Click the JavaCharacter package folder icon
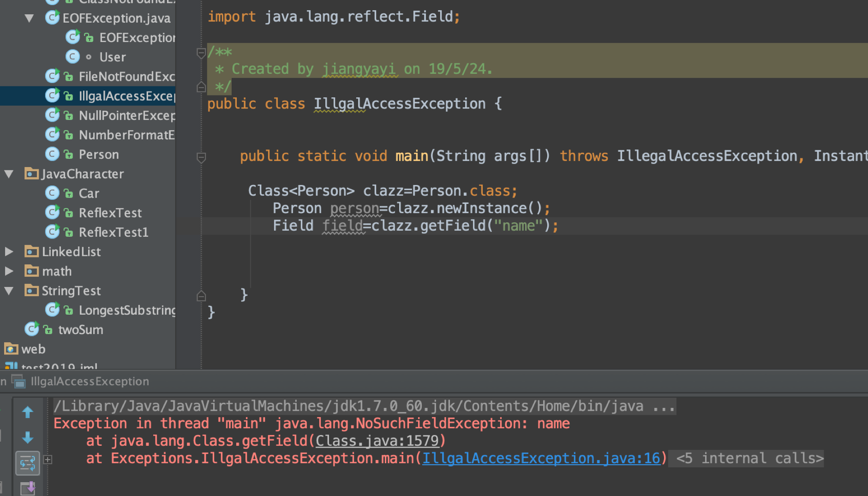The width and height of the screenshot is (868, 496). coord(31,173)
